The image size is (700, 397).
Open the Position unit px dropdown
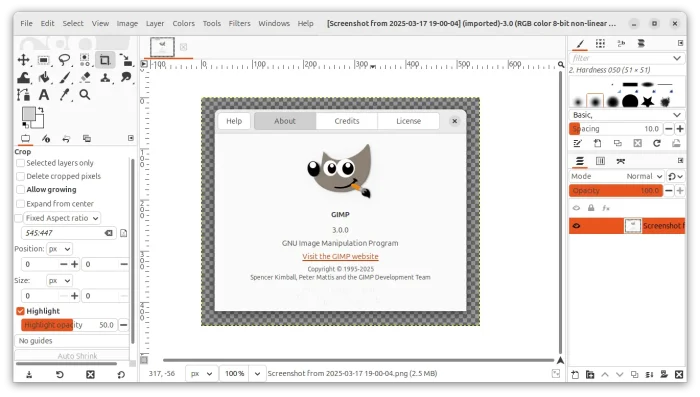point(59,249)
